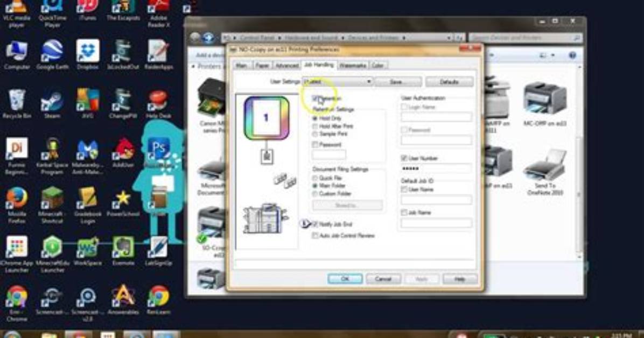
Task: Enable the Login Name checkbox
Action: [x=404, y=107]
